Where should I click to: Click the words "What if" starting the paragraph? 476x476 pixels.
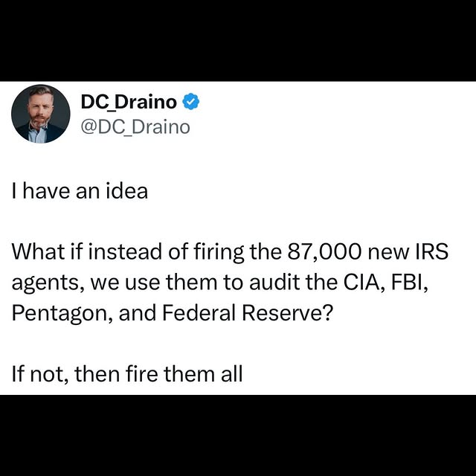pos(47,252)
